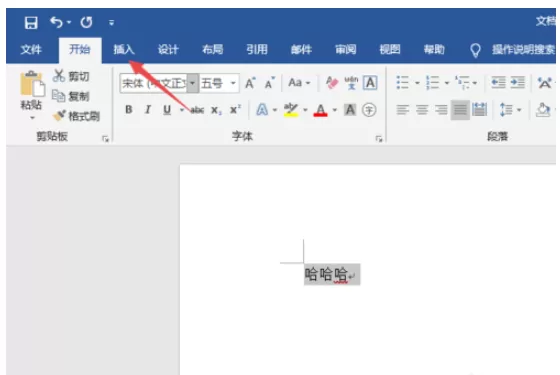Open the 审阅 ribbon tab
The image size is (560, 375).
click(345, 49)
